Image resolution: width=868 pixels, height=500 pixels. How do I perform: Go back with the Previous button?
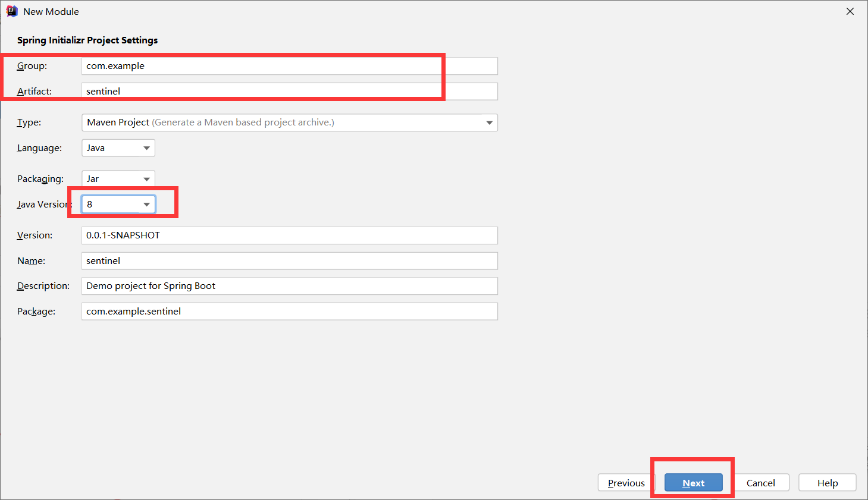tap(626, 483)
